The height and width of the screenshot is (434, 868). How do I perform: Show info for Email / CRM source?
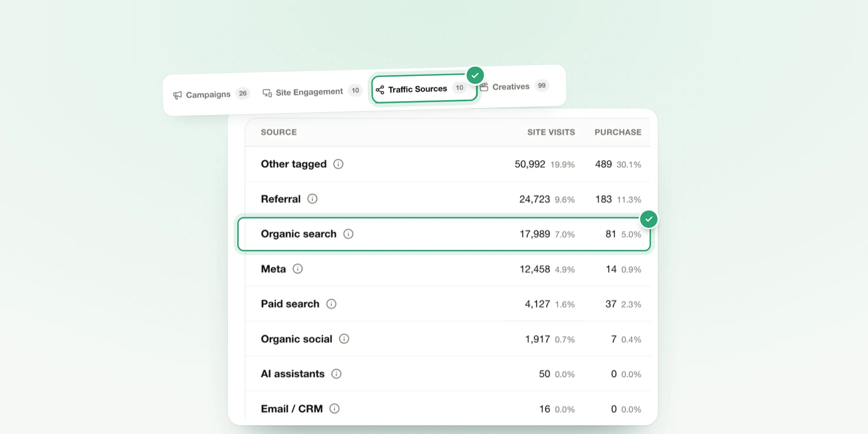pos(335,409)
